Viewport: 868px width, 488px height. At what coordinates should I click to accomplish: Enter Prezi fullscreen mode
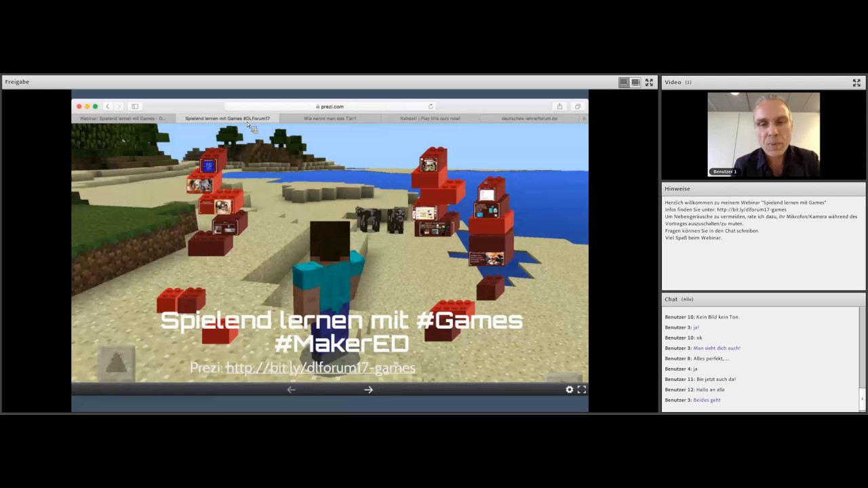pos(582,390)
